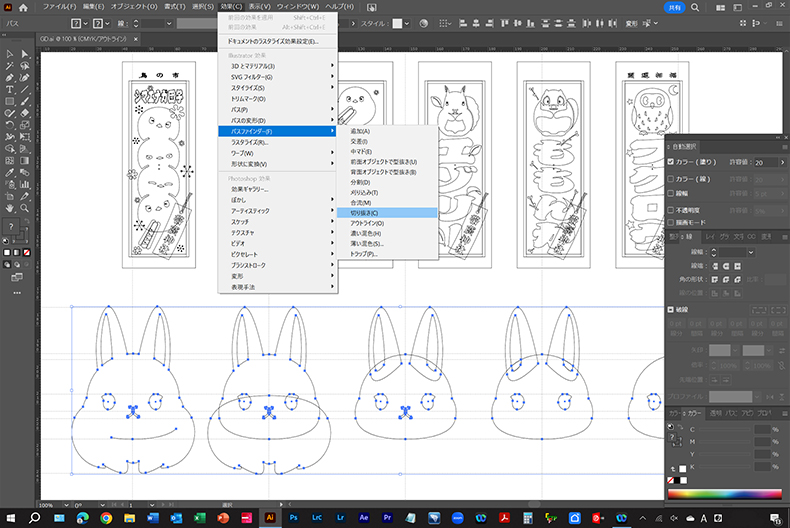Uncheck the カラー (塗り) checkbox
The image size is (790, 528).
coord(671,162)
